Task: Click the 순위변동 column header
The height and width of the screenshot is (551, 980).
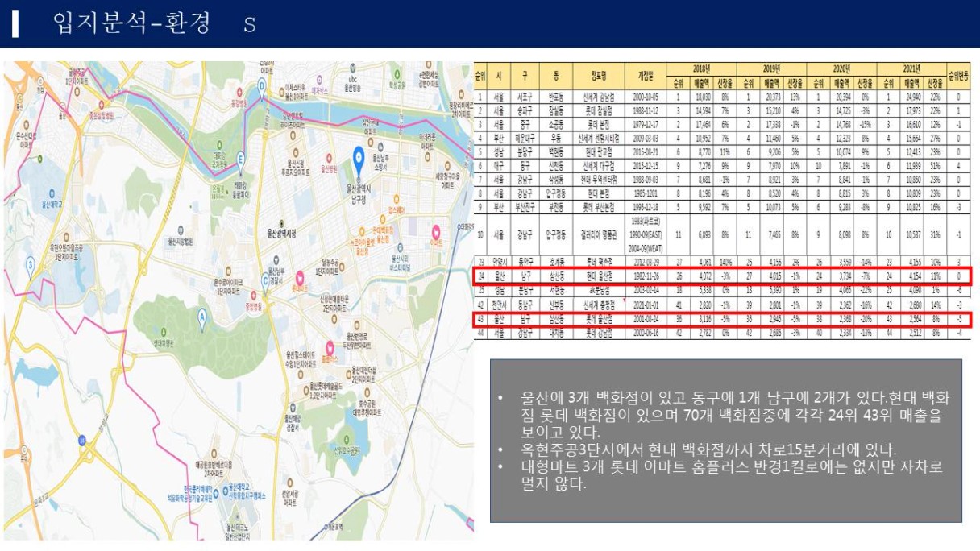Action: coord(959,75)
